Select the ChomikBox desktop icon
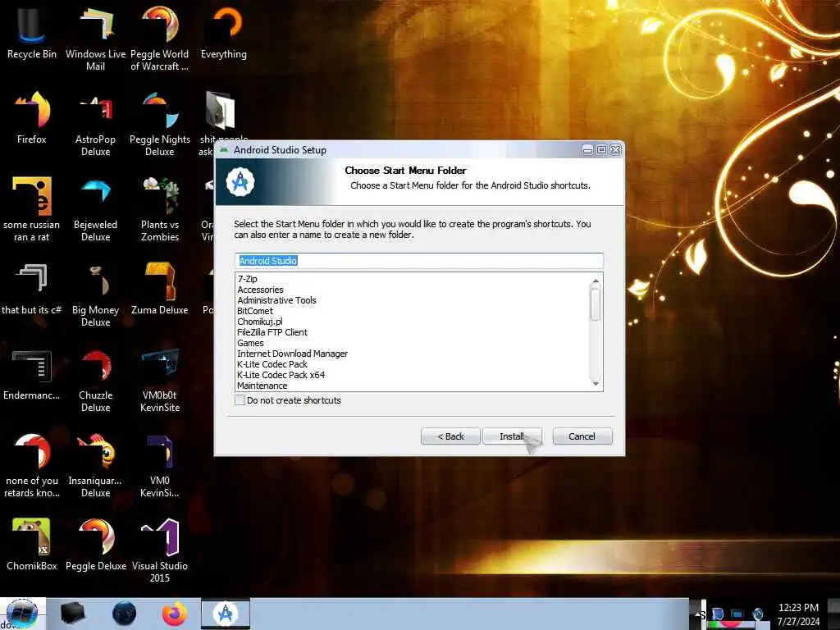840x630 pixels. click(32, 544)
